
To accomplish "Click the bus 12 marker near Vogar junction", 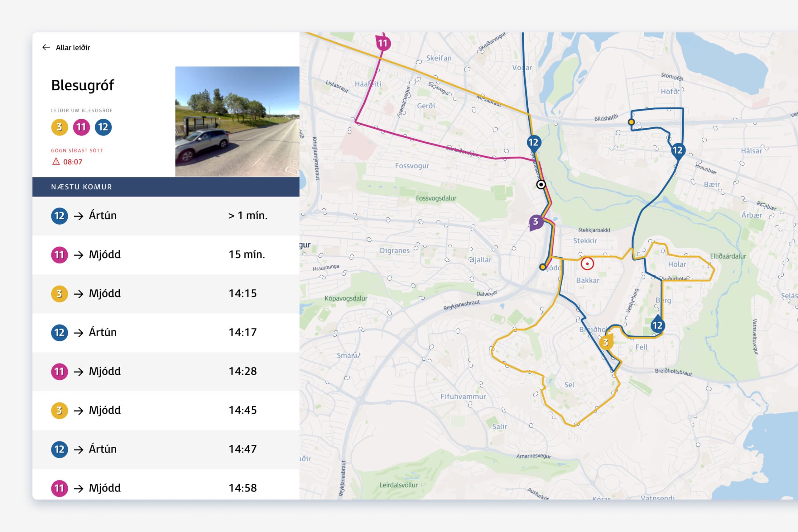I will [x=533, y=143].
